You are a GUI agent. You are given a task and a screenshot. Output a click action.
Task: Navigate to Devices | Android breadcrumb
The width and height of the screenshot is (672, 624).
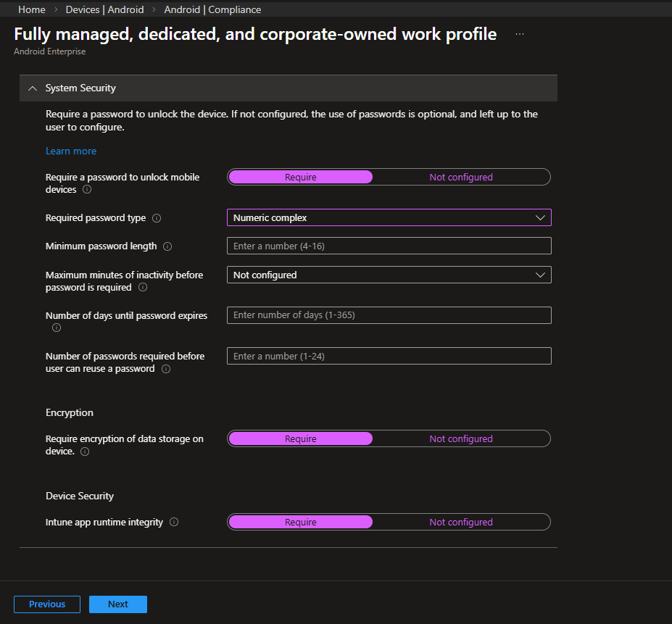[x=104, y=9]
